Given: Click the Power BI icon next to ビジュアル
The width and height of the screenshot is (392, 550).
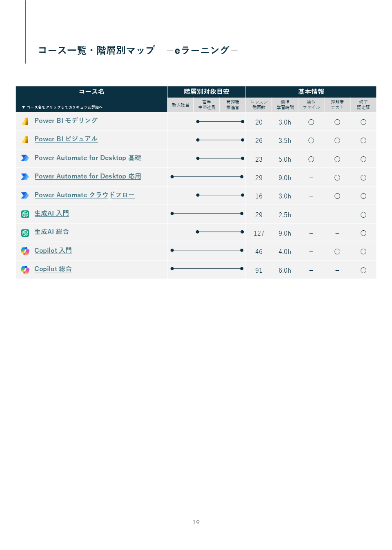Looking at the screenshot, I should point(25,139).
